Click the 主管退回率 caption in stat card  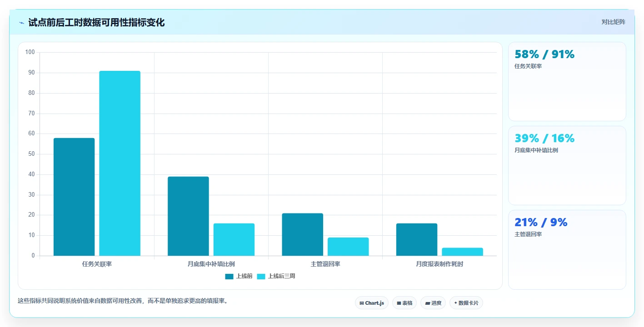tap(528, 234)
